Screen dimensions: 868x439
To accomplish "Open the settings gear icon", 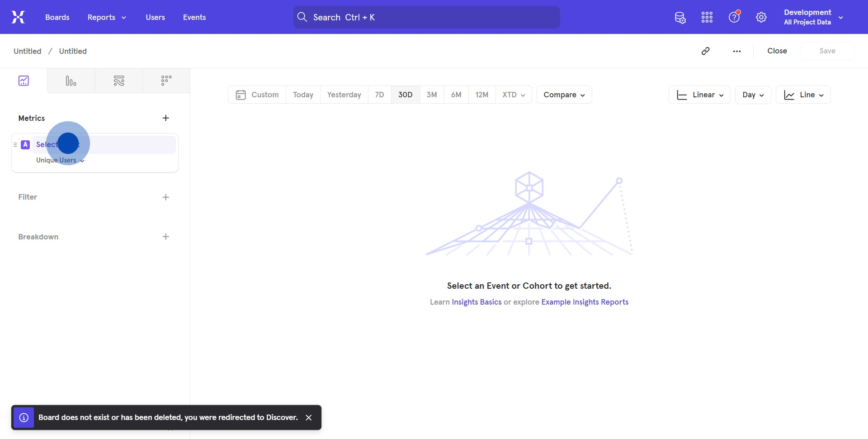I will pyautogui.click(x=761, y=18).
